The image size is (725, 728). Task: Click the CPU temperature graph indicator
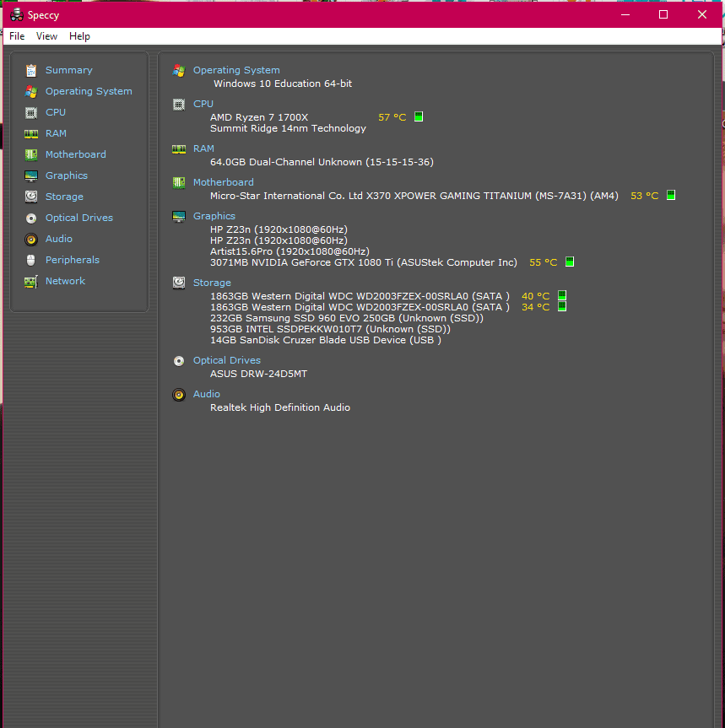coord(419,116)
